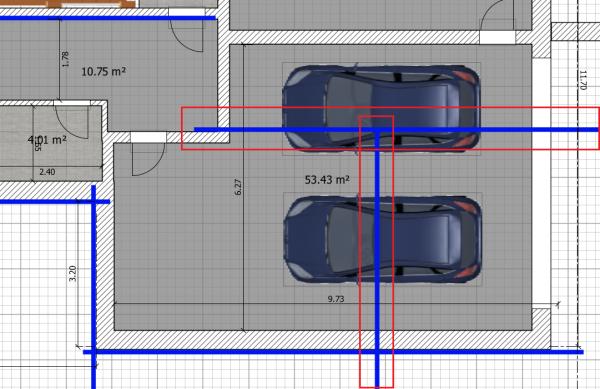The height and width of the screenshot is (389, 600).
Task: Select the long blue line below the garage wall
Action: (333, 352)
